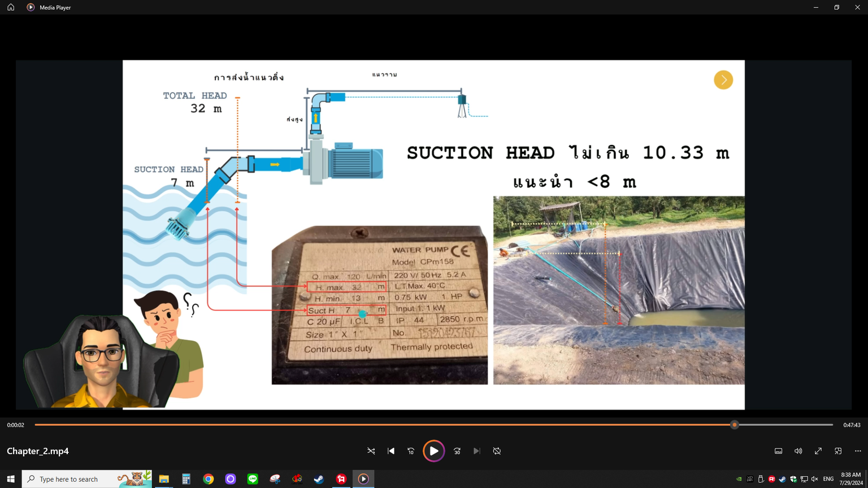The width and height of the screenshot is (868, 488).
Task: Click the Chapter_2.mp4 title
Action: (x=38, y=451)
